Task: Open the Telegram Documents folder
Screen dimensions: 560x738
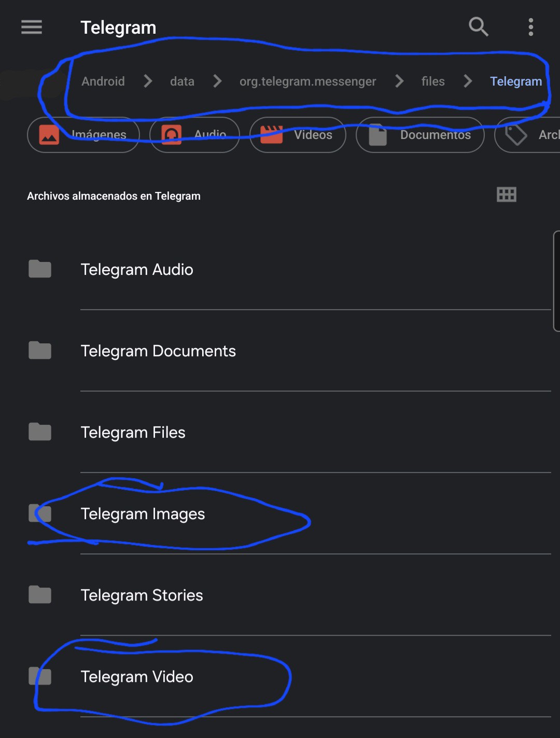Action: point(158,351)
